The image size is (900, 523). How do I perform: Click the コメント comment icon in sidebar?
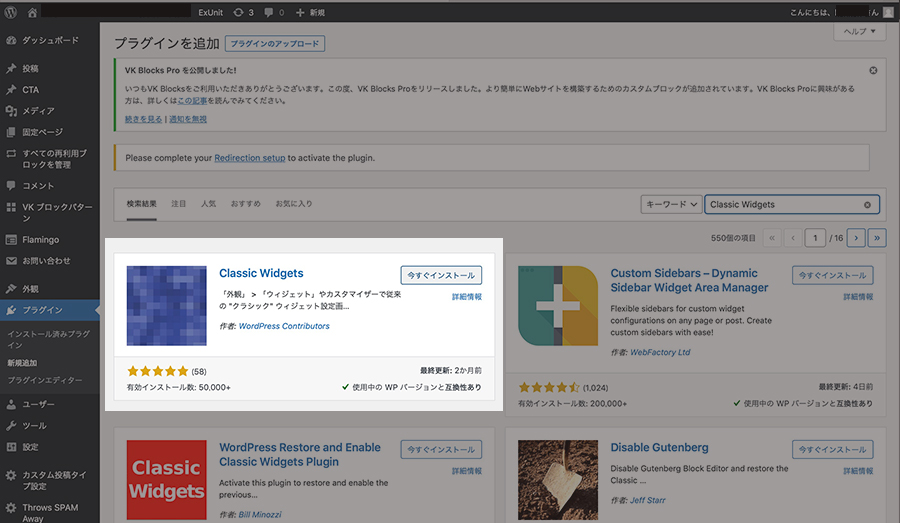pyautogui.click(x=11, y=185)
